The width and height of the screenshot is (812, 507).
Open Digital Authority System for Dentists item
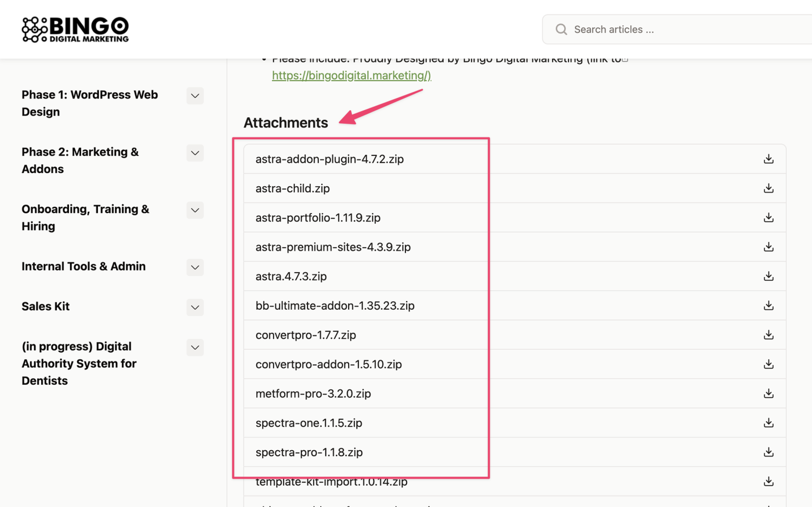pos(79,363)
